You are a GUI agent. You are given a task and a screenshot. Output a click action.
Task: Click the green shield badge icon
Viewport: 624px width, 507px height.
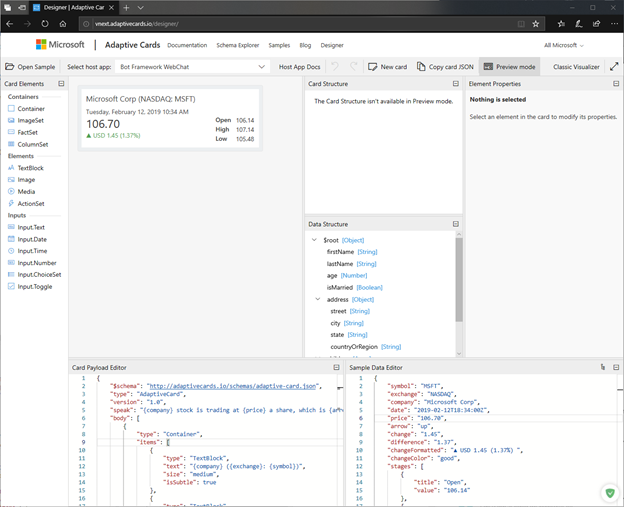click(610, 493)
